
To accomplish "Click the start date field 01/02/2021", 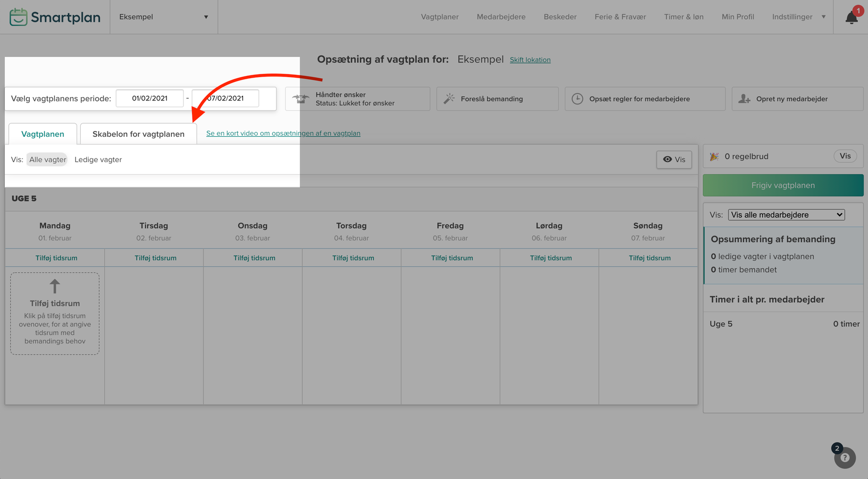I will 150,98.
